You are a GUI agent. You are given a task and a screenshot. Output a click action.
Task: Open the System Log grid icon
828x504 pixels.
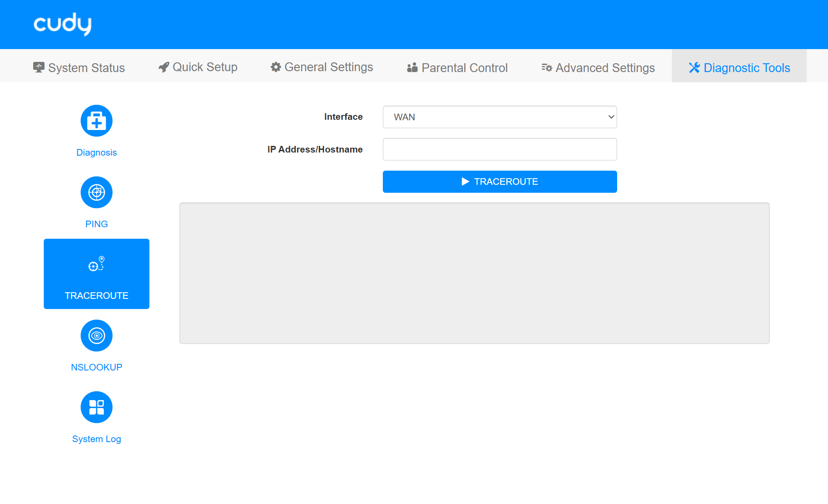pos(96,407)
